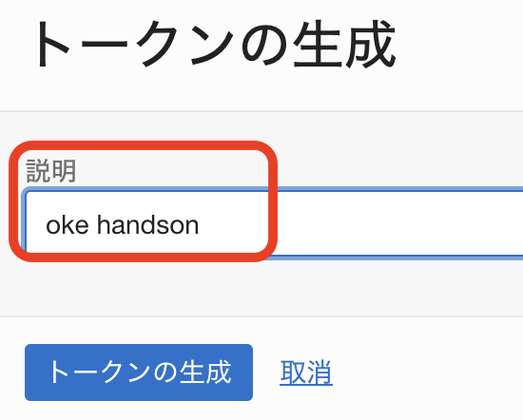Click the white footer area right of 取消
Viewport: 523px width, 420px height.
tap(427, 372)
